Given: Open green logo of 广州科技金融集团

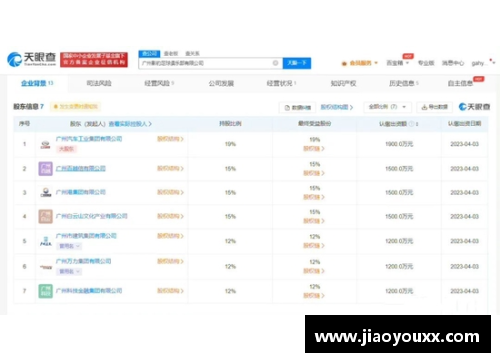Looking at the screenshot, I should pyautogui.click(x=45, y=291).
